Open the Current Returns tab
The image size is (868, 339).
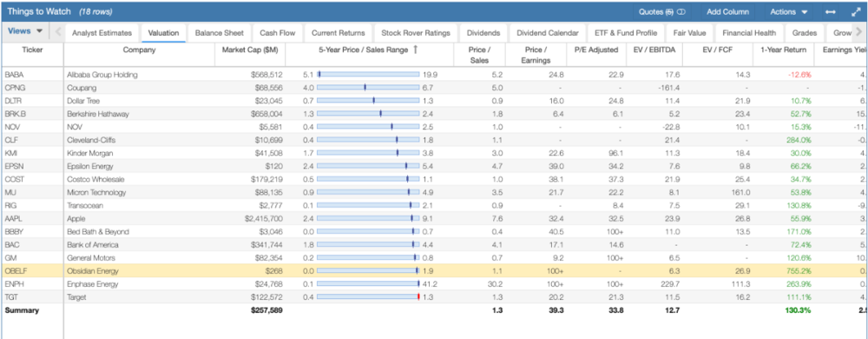pyautogui.click(x=339, y=33)
